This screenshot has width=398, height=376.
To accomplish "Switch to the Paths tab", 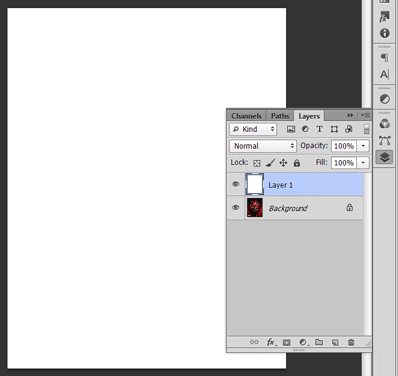I will (x=280, y=116).
